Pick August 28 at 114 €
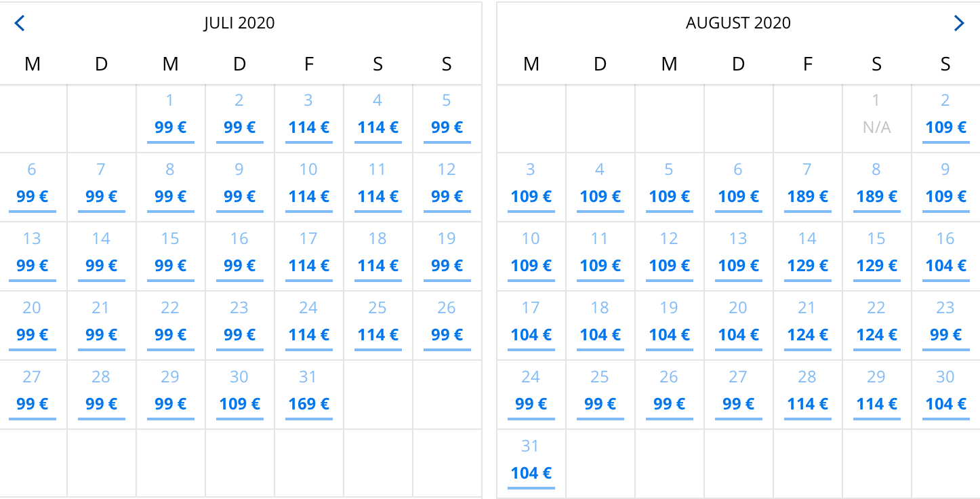This screenshot has height=499, width=980. (807, 395)
